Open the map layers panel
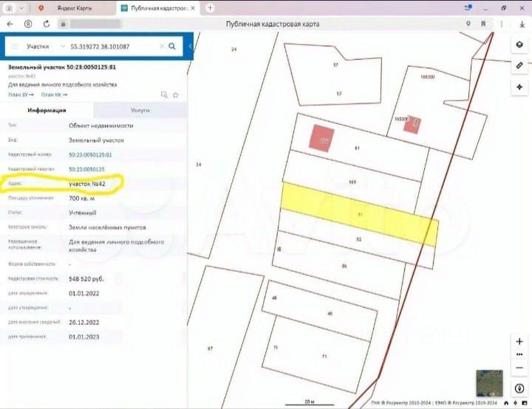The image size is (532, 409). click(519, 44)
